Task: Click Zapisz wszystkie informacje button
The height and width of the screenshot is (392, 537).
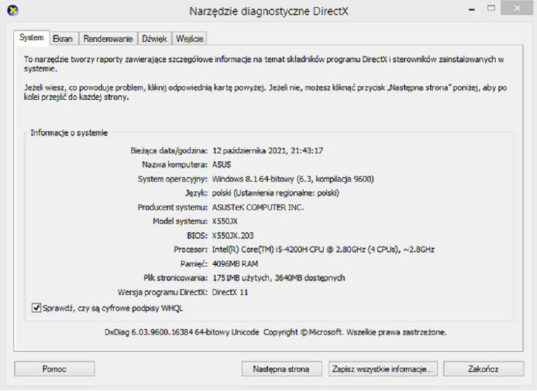Action: [x=382, y=369]
